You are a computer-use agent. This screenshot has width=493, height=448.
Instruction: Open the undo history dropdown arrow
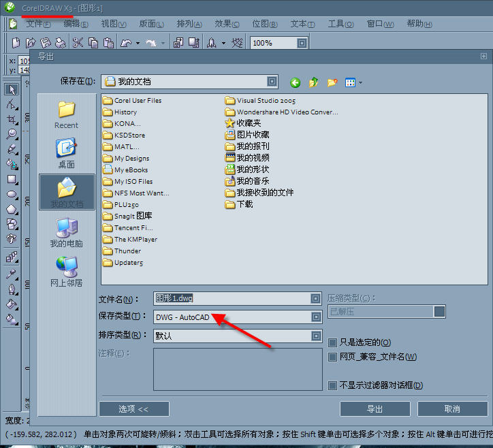point(138,43)
